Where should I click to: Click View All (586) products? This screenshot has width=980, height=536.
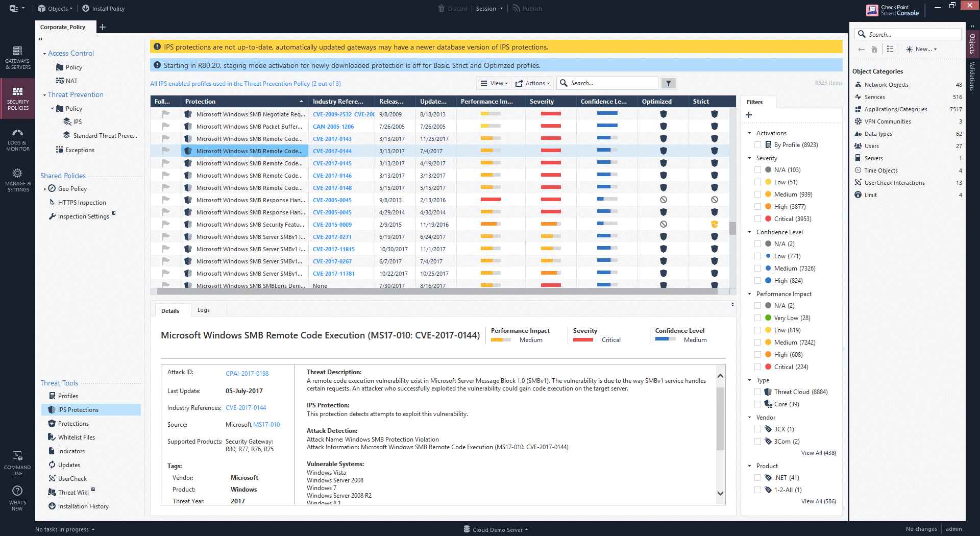[x=818, y=501]
